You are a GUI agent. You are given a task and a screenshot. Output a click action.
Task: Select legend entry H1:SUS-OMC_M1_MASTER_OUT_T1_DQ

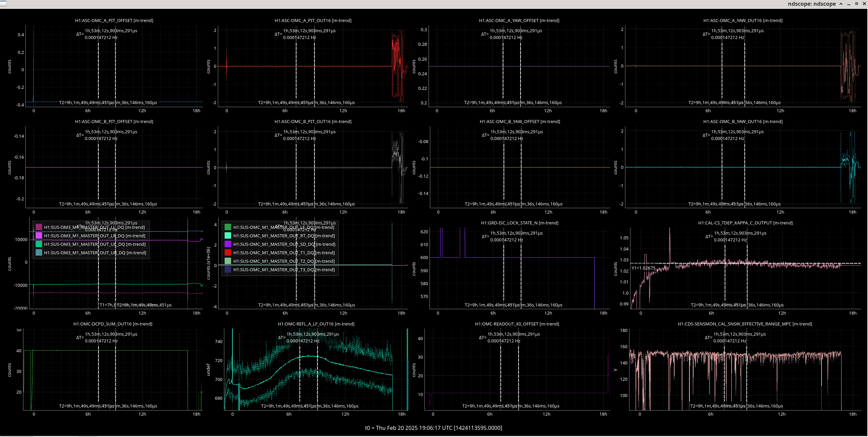(x=284, y=253)
